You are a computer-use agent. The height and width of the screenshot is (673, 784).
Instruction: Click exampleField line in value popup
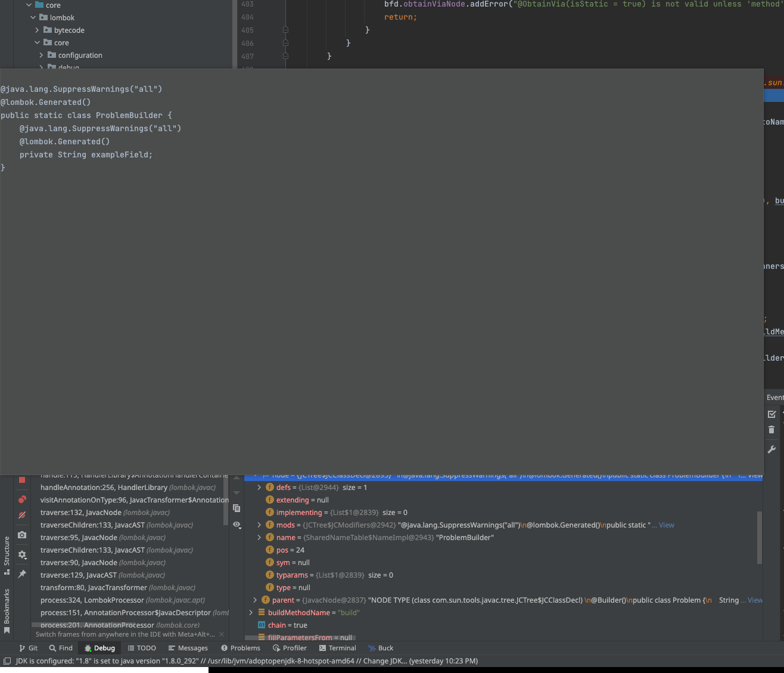point(86,155)
